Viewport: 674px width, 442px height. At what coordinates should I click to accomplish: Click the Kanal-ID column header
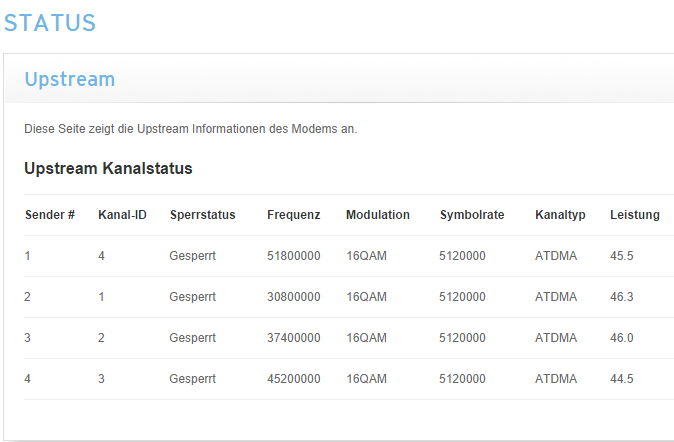pyautogui.click(x=123, y=215)
